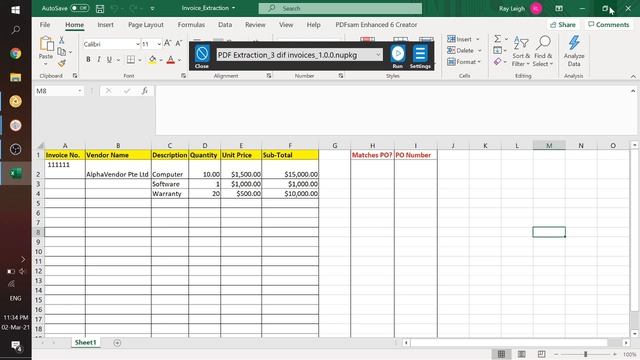Click the taskbar search magnifier
This screenshot has height=360, width=640.
coord(16,30)
